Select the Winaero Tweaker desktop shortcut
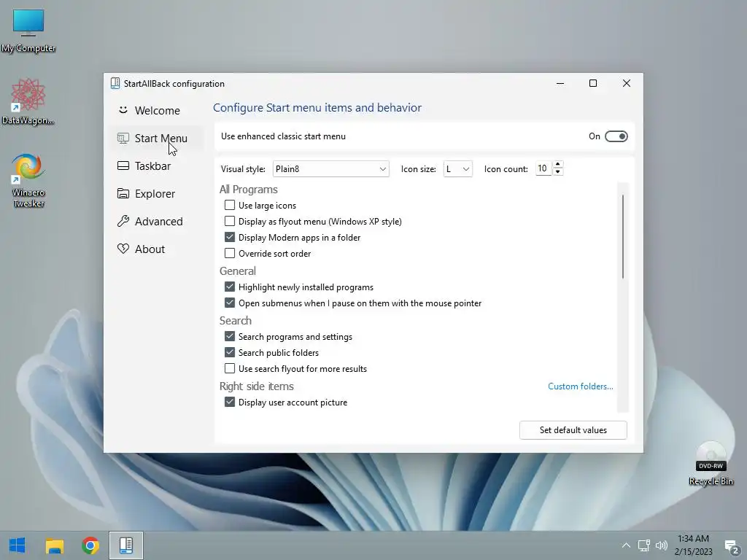747x560 pixels. (x=28, y=181)
